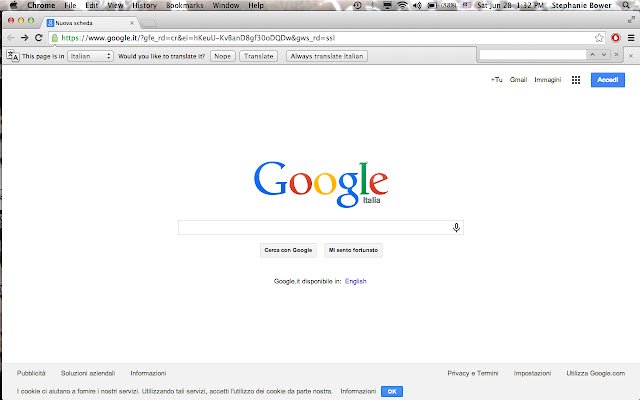
Task: Click the Google Italia logo
Action: pos(321,184)
